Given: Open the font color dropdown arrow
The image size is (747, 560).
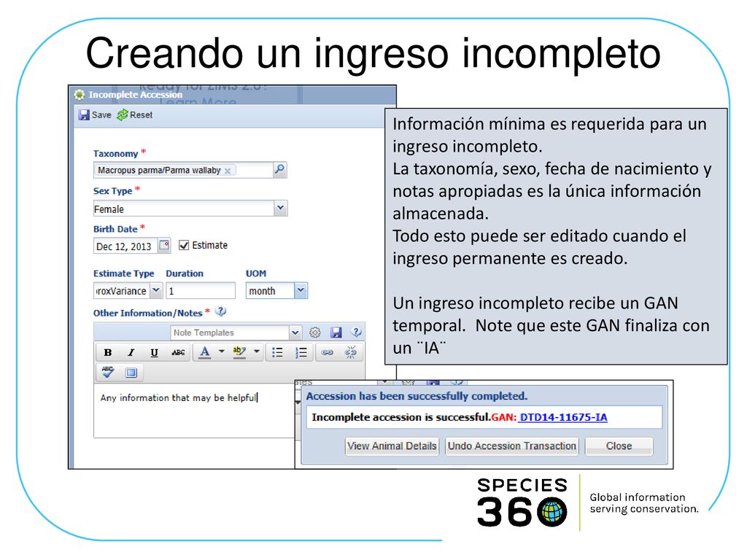Looking at the screenshot, I should [222, 352].
